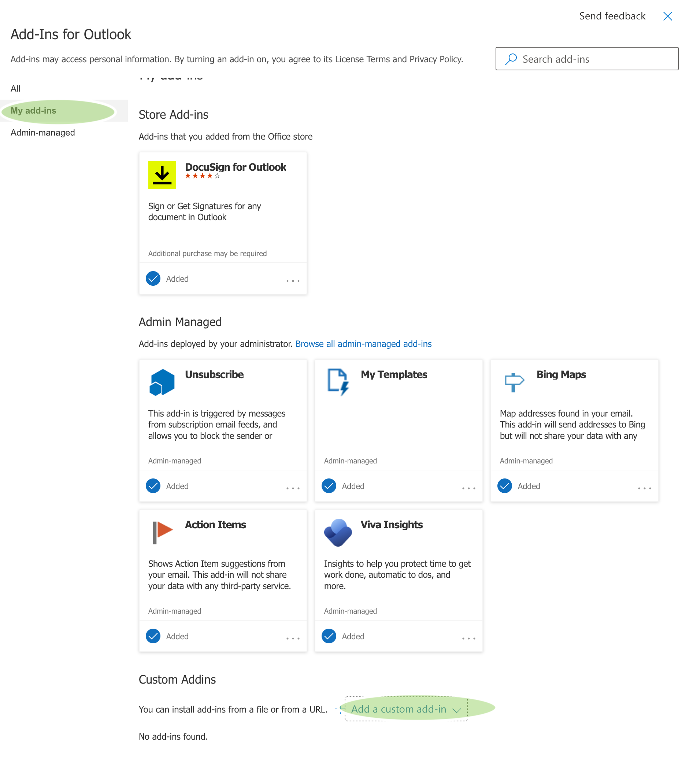Open the Viva Insights add-in title
682x784 pixels.
[x=392, y=525]
